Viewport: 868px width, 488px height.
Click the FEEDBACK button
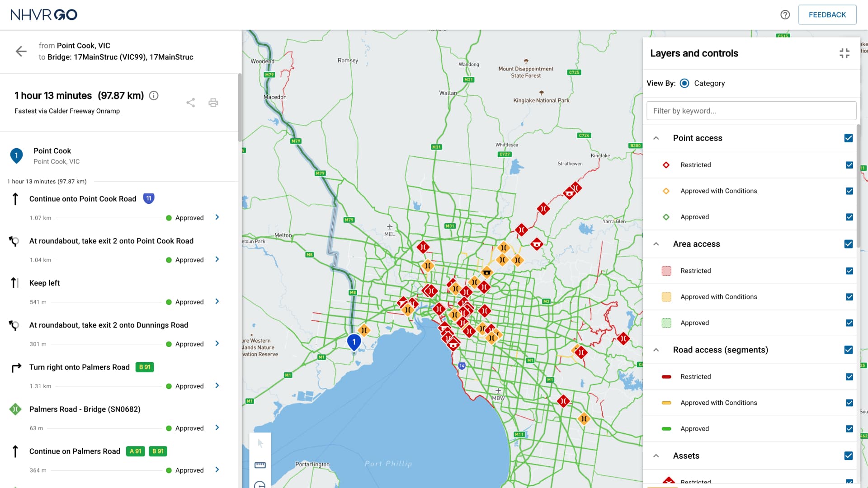click(827, 15)
